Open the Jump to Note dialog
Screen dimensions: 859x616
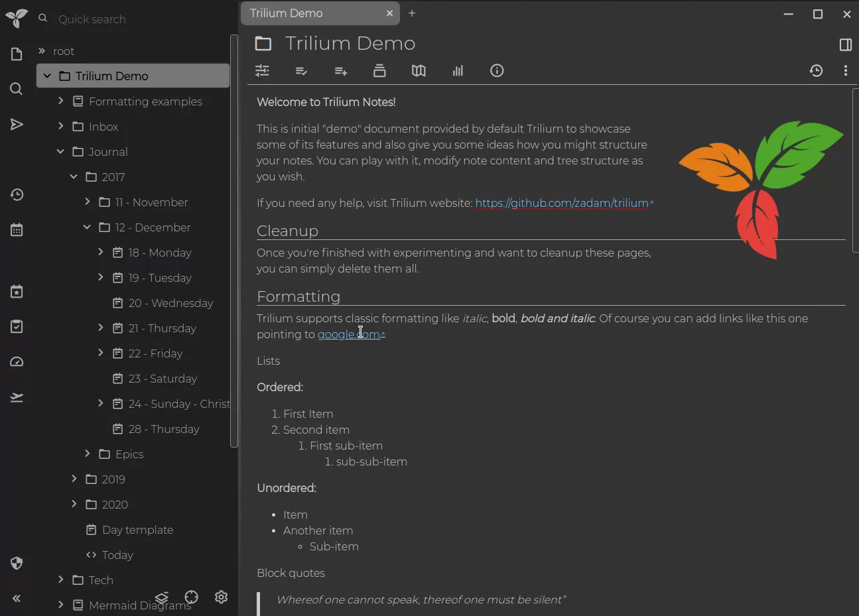tap(16, 124)
